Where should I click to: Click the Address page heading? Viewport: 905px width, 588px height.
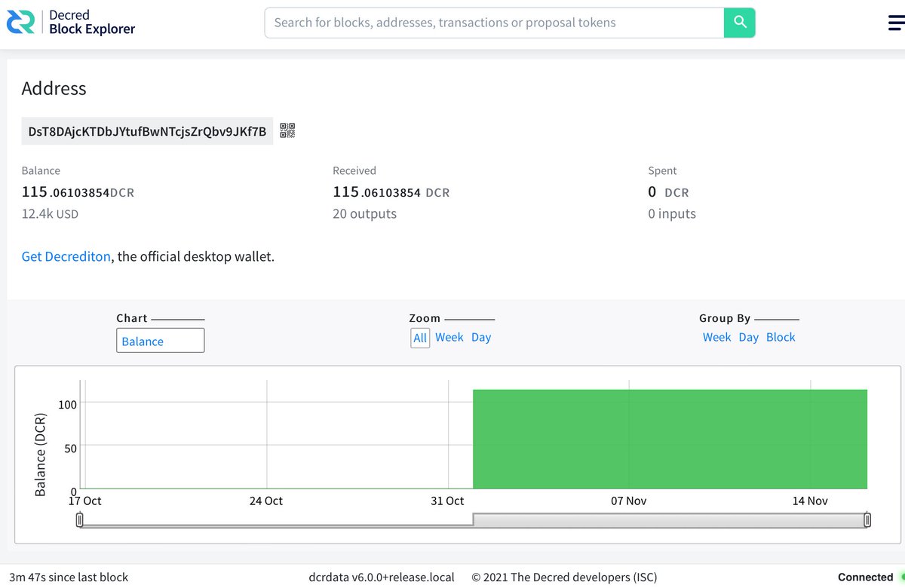click(54, 88)
